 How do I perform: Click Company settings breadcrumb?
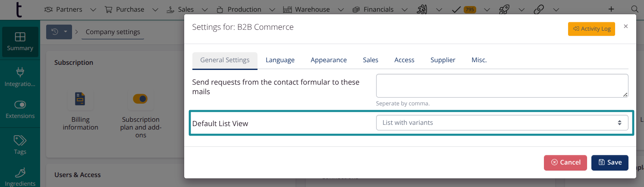point(113,32)
